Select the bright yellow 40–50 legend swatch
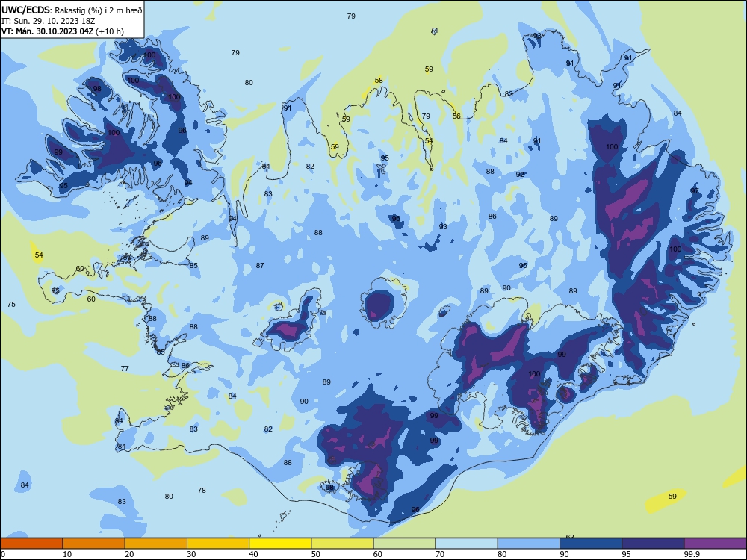This screenshot has width=747, height=560. 280,544
